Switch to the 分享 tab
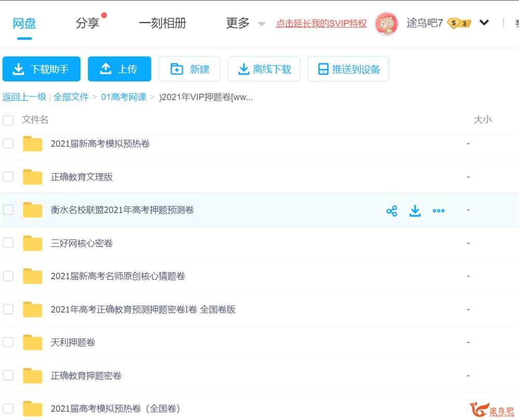The width and height of the screenshot is (519, 420). 87,23
